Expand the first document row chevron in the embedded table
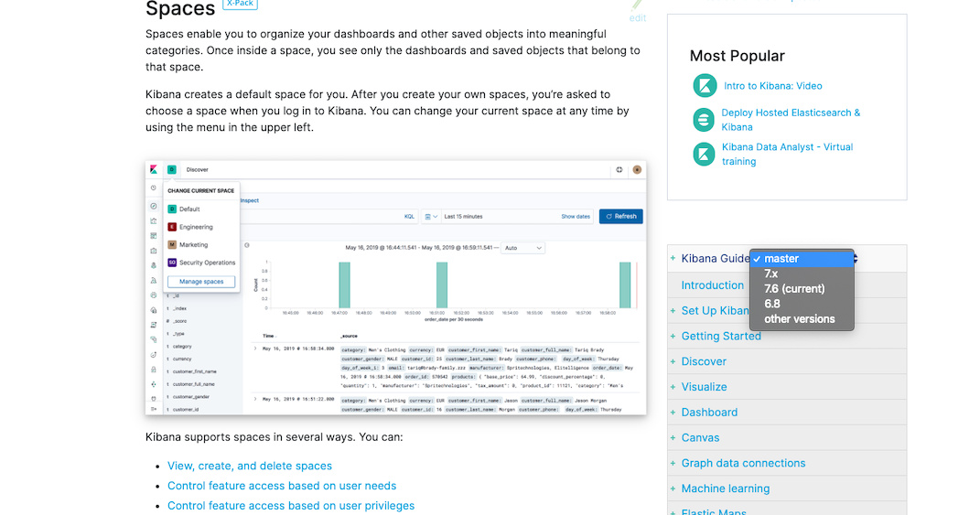 click(255, 349)
